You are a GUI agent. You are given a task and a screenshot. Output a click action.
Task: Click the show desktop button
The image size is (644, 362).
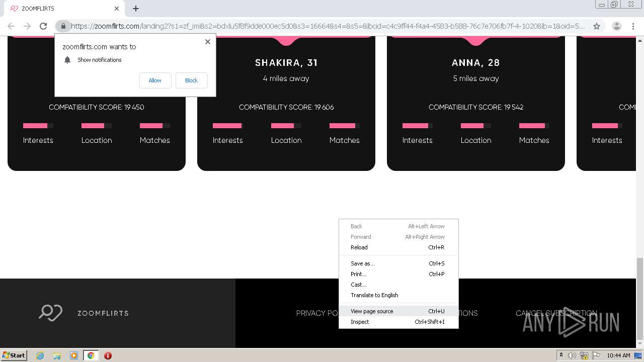[638, 355]
